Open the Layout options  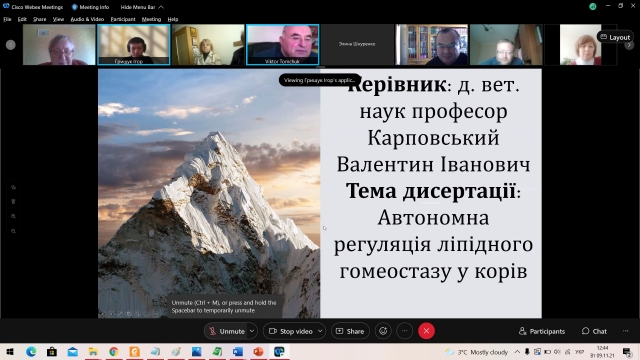point(616,37)
